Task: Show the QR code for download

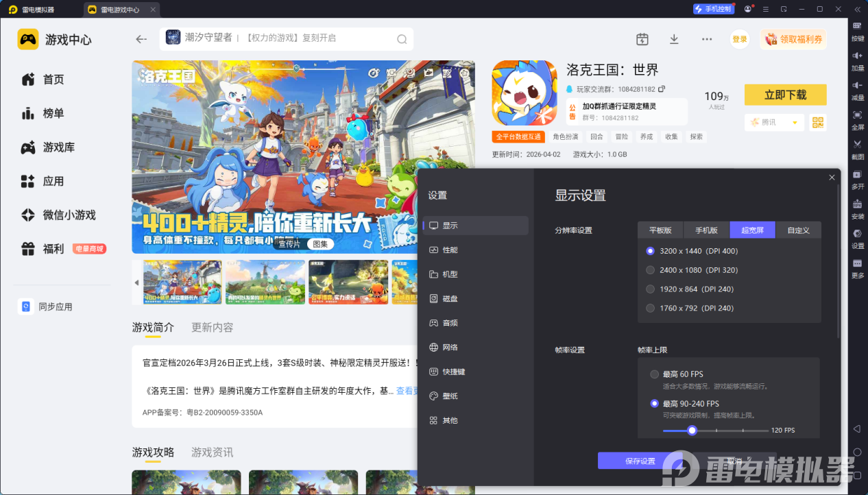Action: click(x=817, y=122)
